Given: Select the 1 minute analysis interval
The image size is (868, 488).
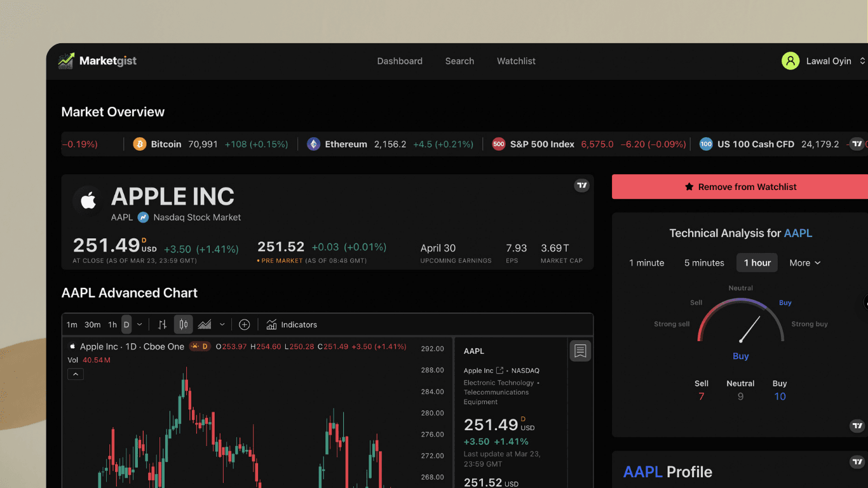Looking at the screenshot, I should [646, 262].
